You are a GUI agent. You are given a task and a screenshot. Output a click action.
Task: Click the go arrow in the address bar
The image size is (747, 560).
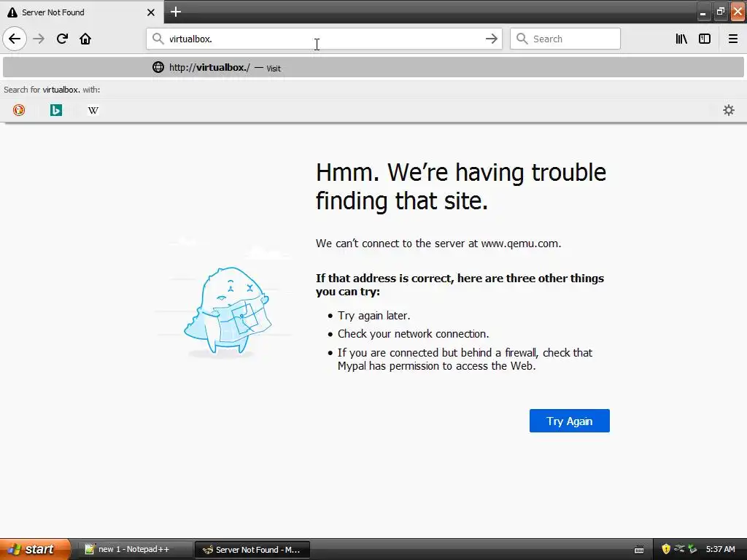point(491,39)
